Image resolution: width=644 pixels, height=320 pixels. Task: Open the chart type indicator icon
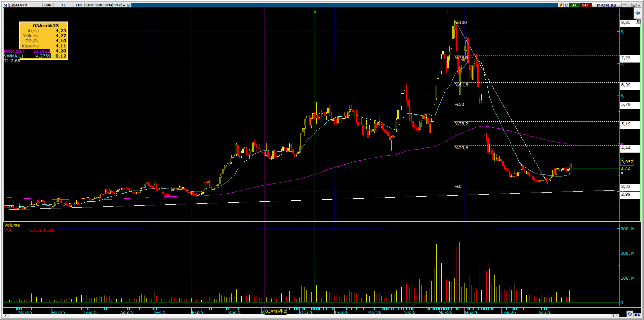tap(11, 5)
